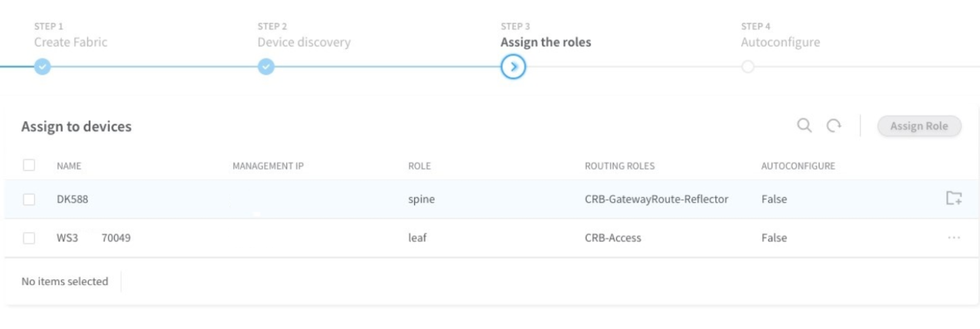Click the MANAGEMENT IP column header
The image size is (980, 329).
point(267,166)
